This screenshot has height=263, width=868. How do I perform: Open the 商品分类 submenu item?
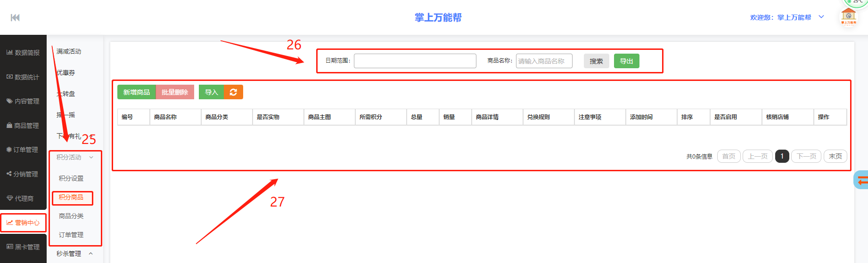(71, 216)
